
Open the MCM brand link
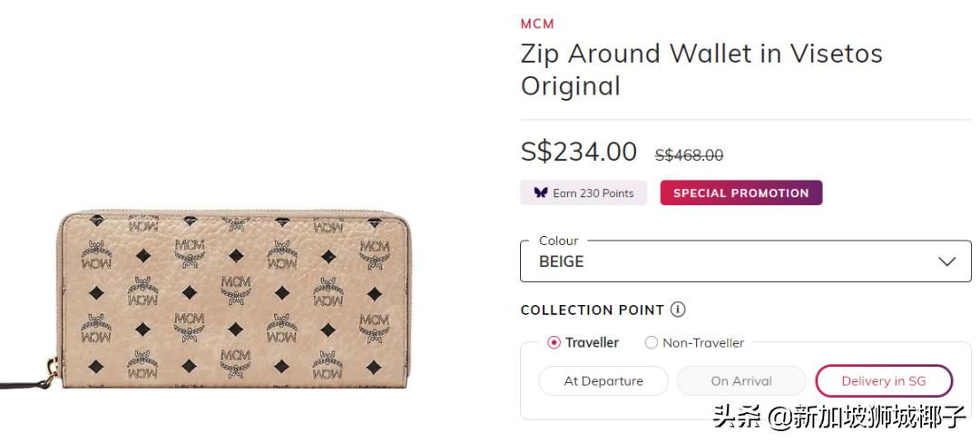pyautogui.click(x=537, y=24)
